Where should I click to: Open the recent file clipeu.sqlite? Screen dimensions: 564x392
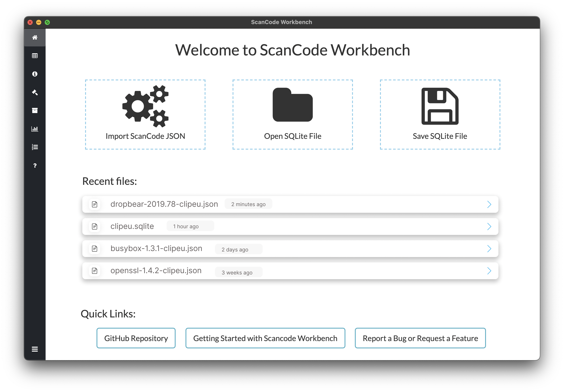(132, 226)
